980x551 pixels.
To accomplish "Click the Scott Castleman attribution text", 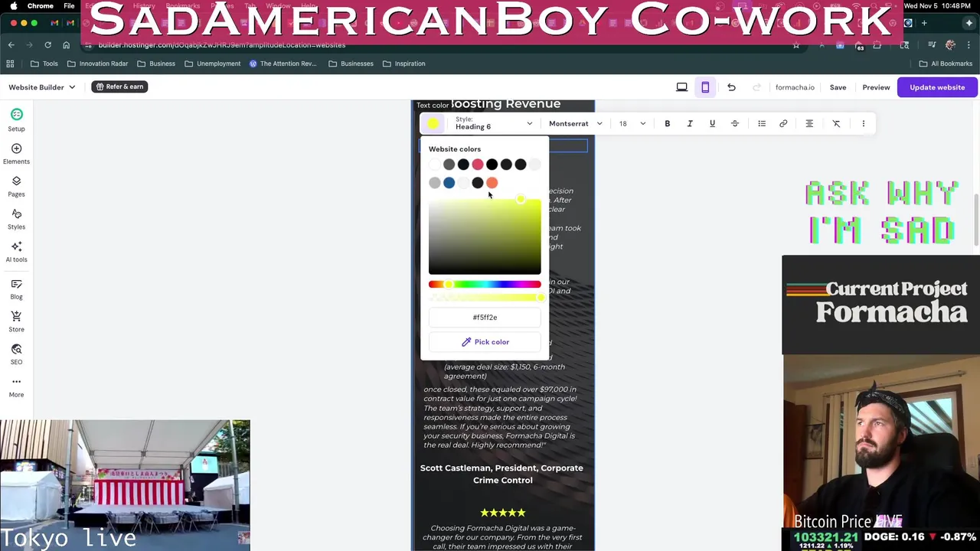I will [x=501, y=474].
